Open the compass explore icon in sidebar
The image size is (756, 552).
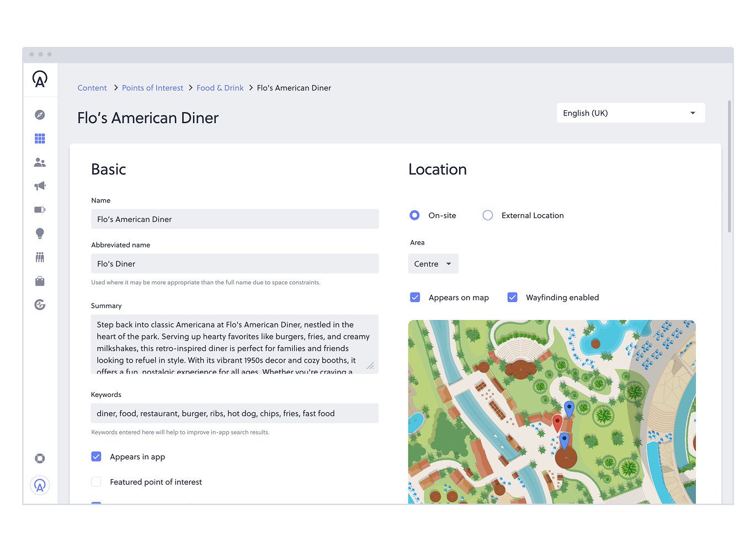pyautogui.click(x=40, y=114)
